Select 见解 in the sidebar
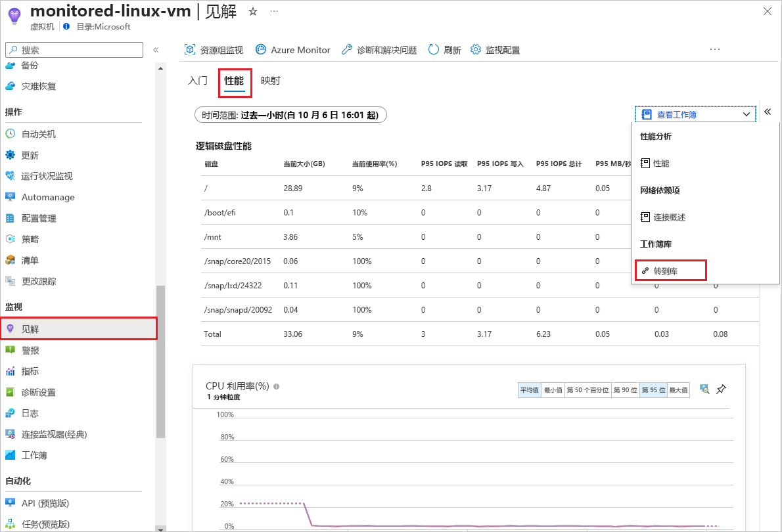782x532 pixels. click(78, 329)
